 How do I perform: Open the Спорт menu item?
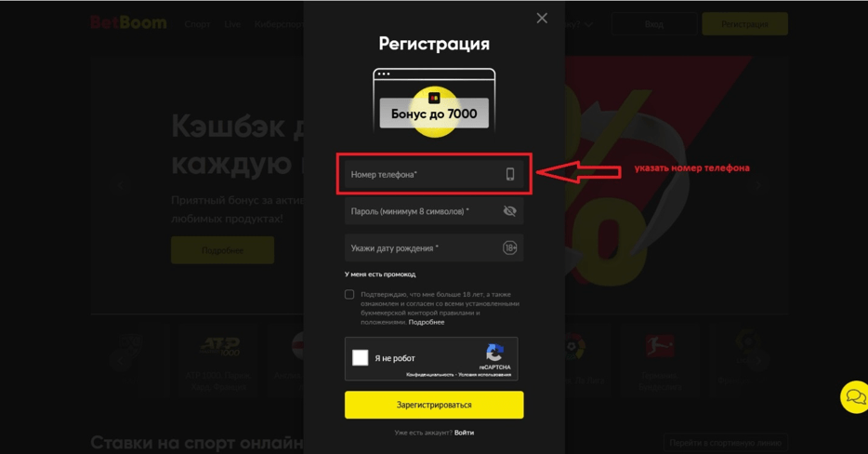coord(197,24)
